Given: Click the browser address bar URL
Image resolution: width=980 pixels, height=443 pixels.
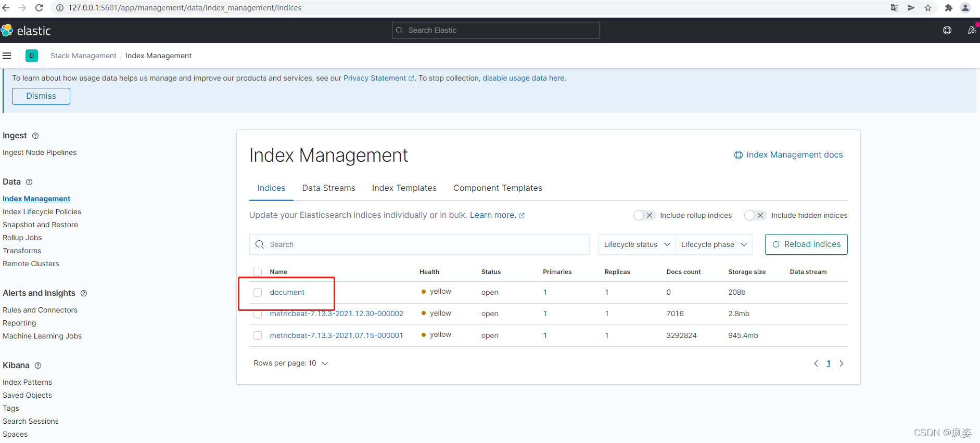Looking at the screenshot, I should [185, 8].
